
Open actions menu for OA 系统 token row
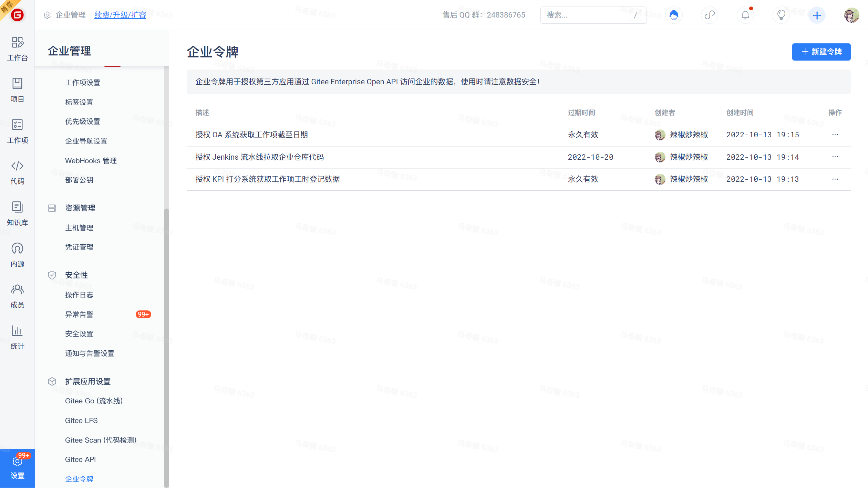(835, 135)
